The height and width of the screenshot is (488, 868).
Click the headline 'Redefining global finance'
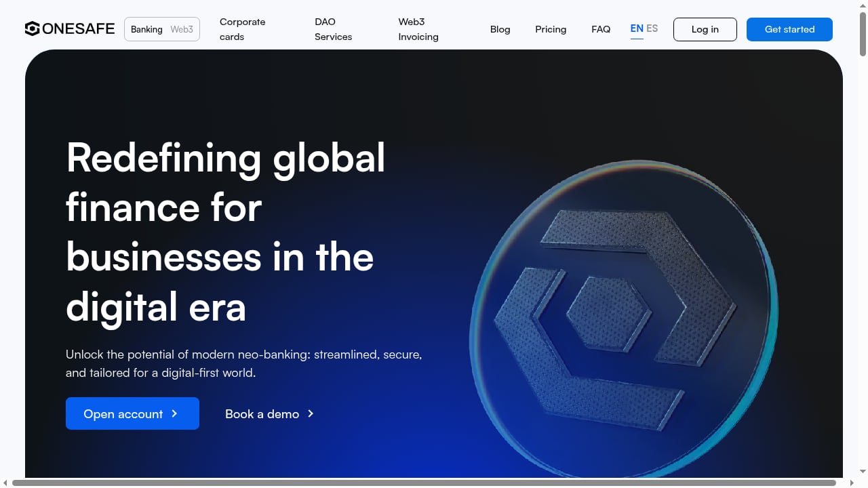pyautogui.click(x=226, y=232)
